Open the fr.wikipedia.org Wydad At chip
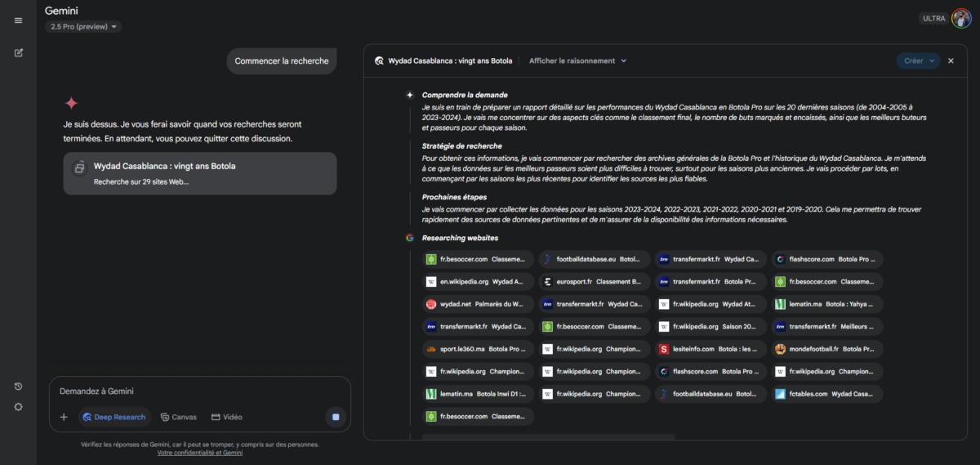 (710, 304)
